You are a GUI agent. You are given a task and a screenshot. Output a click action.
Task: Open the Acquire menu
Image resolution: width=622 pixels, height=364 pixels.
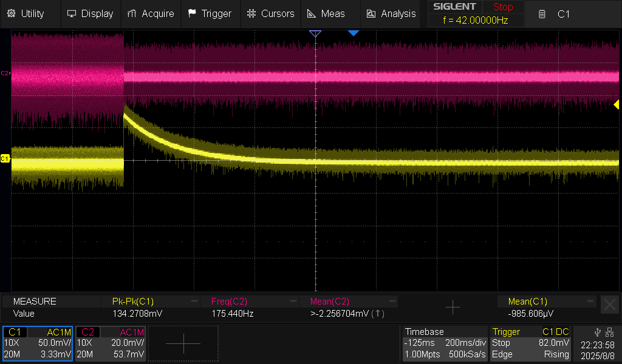coord(151,13)
